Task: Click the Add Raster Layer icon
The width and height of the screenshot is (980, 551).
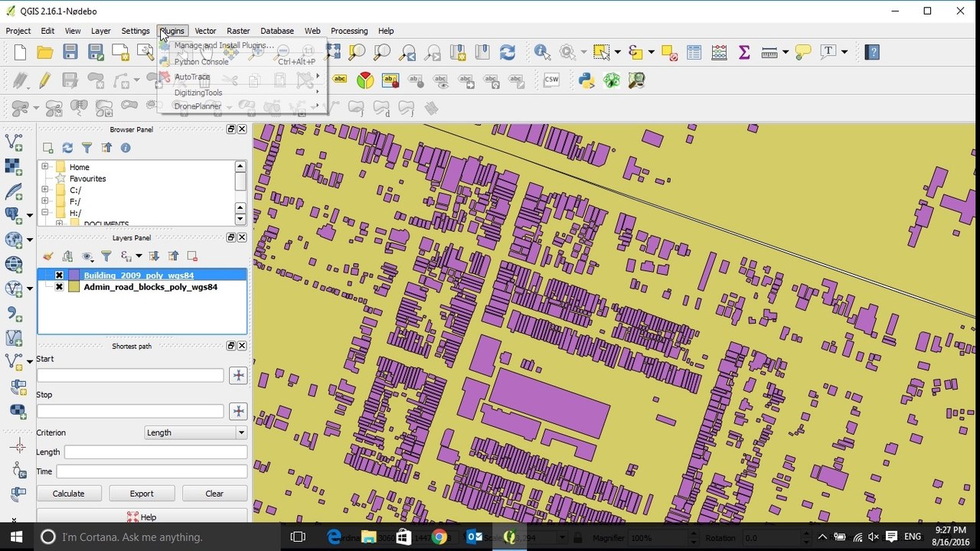Action: (x=13, y=166)
